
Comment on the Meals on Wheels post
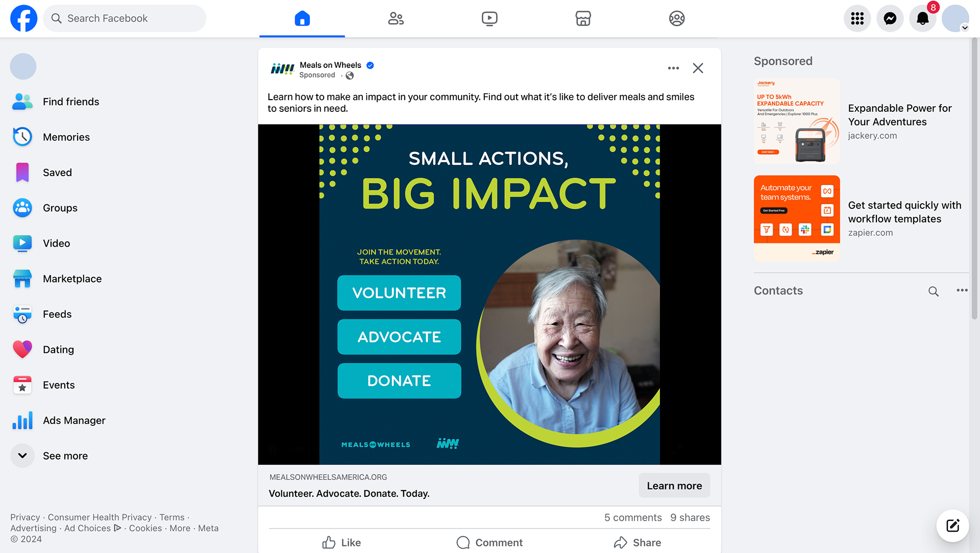tap(489, 542)
